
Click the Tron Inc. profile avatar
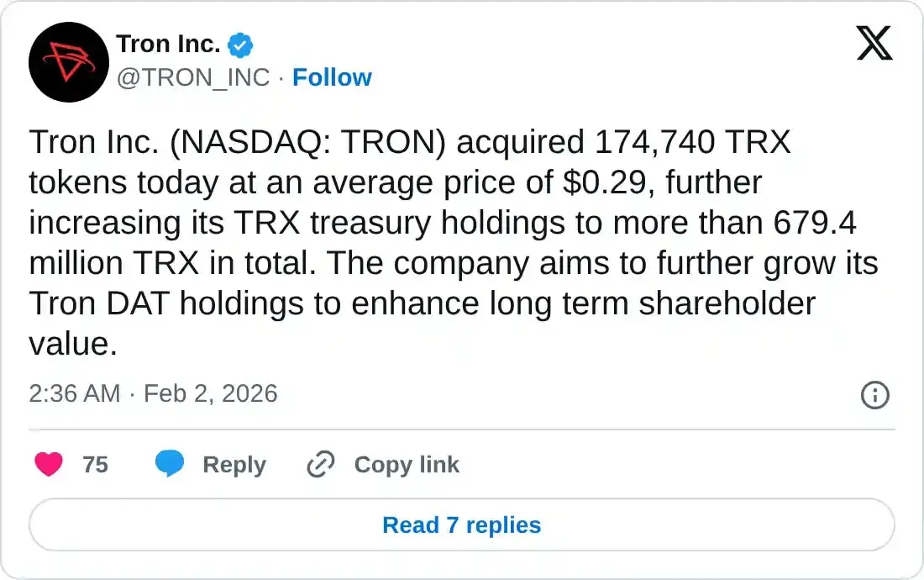(68, 62)
